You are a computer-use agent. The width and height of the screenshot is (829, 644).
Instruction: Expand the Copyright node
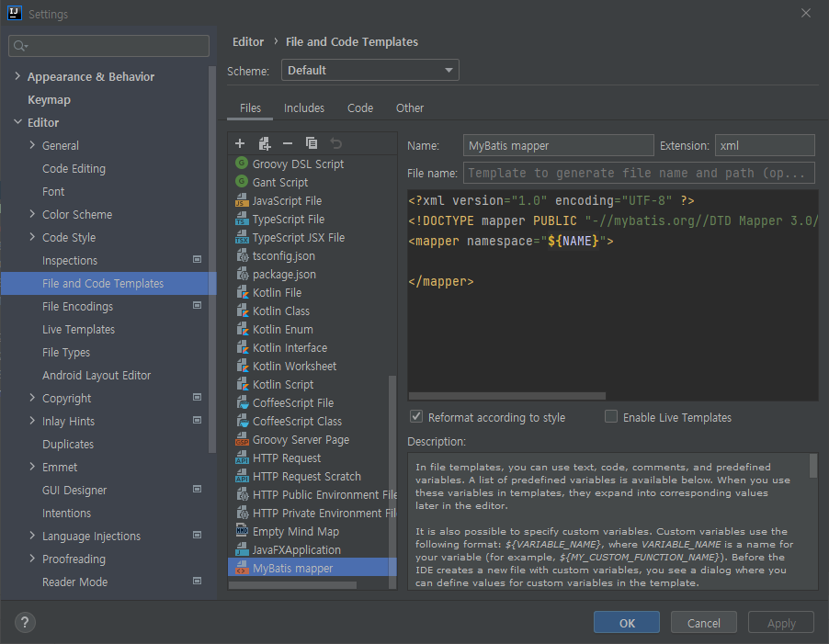tap(32, 397)
